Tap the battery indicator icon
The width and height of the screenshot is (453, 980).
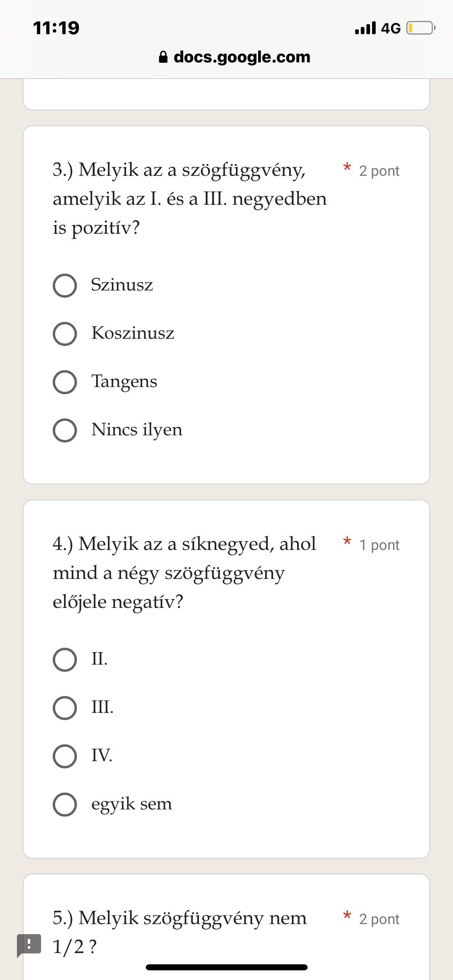coord(421,28)
